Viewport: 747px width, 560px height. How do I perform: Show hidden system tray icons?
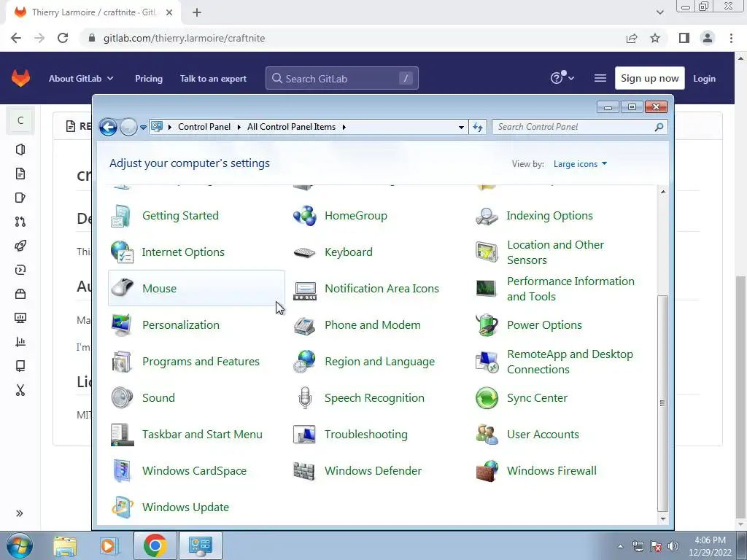click(x=620, y=546)
